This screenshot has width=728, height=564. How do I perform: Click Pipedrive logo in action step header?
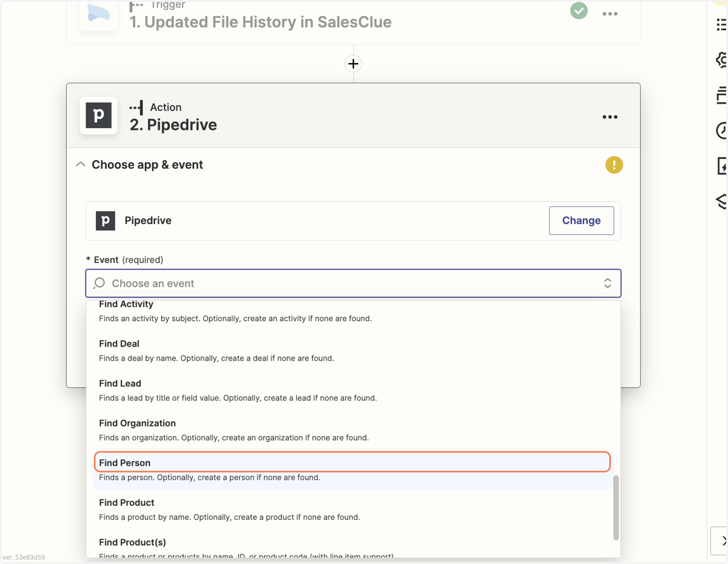(98, 115)
